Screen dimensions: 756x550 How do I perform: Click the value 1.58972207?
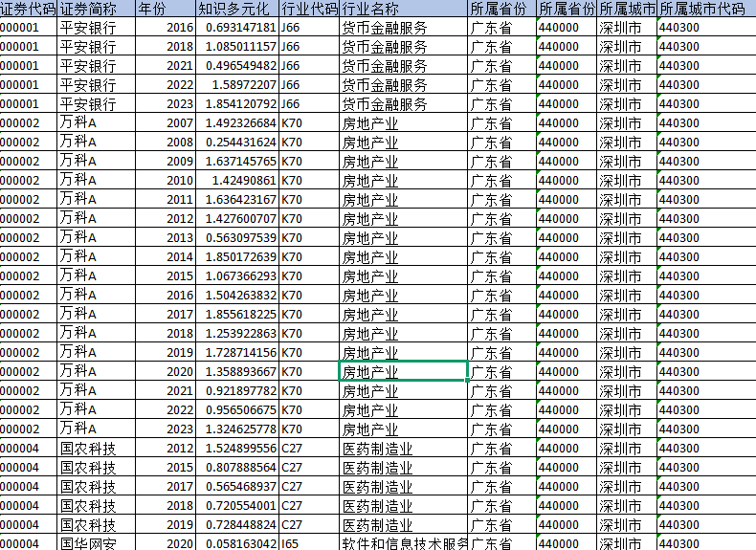pos(244,85)
